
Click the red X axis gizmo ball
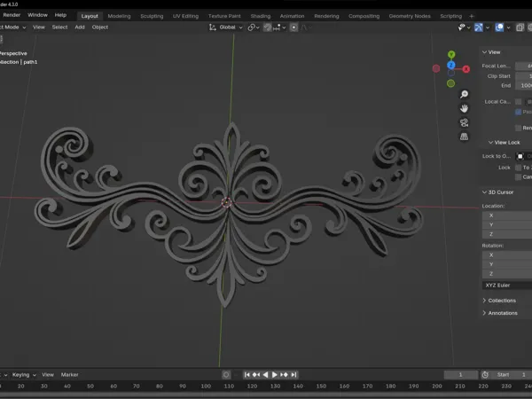click(x=466, y=69)
